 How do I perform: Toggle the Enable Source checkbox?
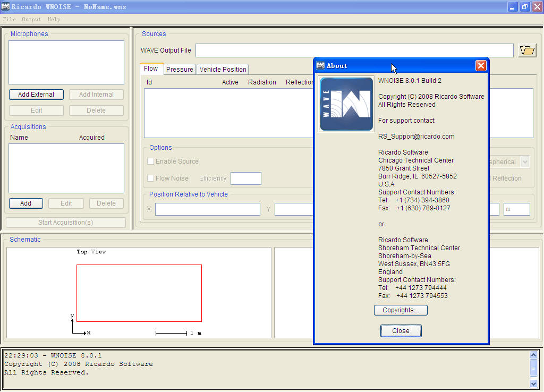click(x=150, y=161)
